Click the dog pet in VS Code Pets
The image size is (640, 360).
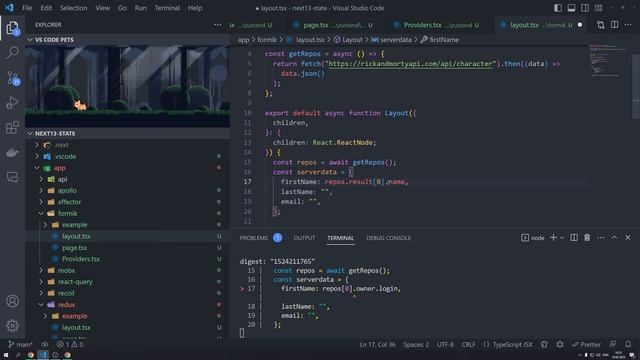tap(80, 105)
